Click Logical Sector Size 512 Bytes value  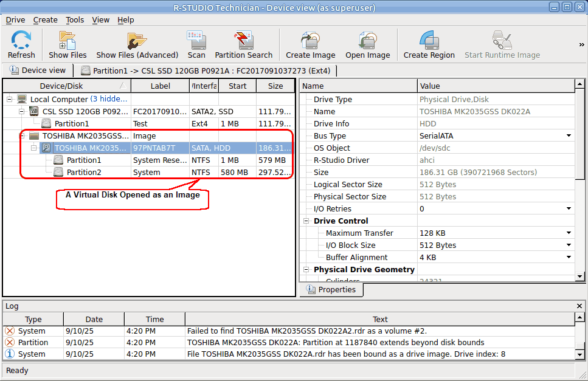[x=438, y=184]
